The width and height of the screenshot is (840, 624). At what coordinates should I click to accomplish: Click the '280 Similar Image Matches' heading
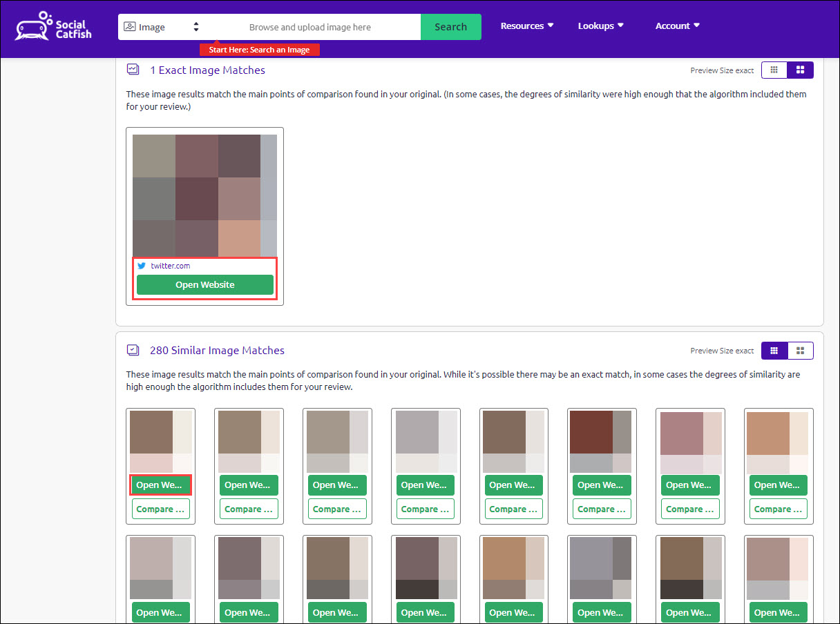pos(217,350)
